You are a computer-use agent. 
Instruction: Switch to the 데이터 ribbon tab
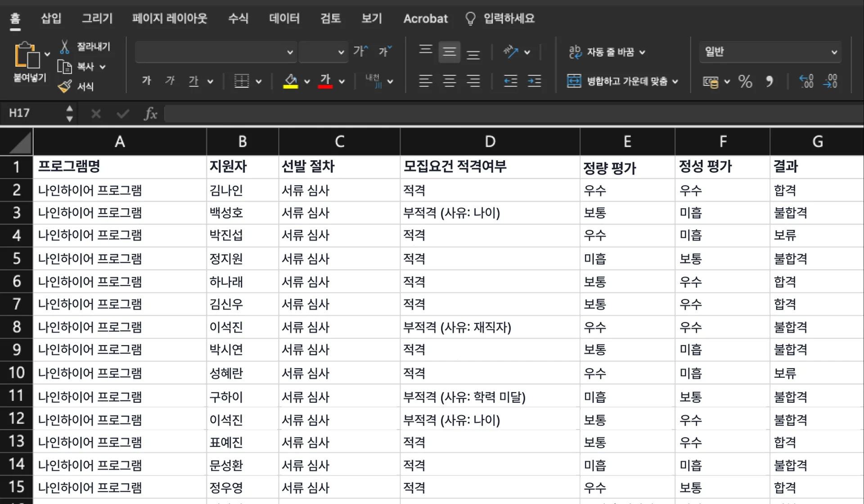(x=283, y=18)
